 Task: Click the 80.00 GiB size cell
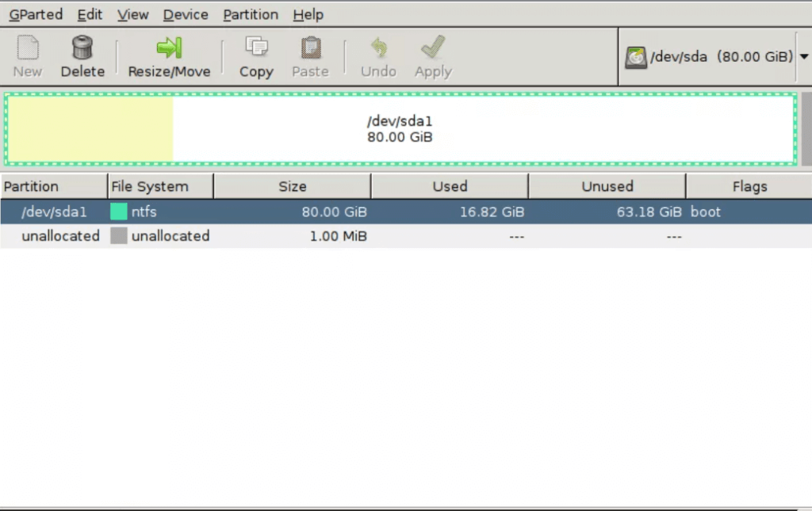(335, 212)
